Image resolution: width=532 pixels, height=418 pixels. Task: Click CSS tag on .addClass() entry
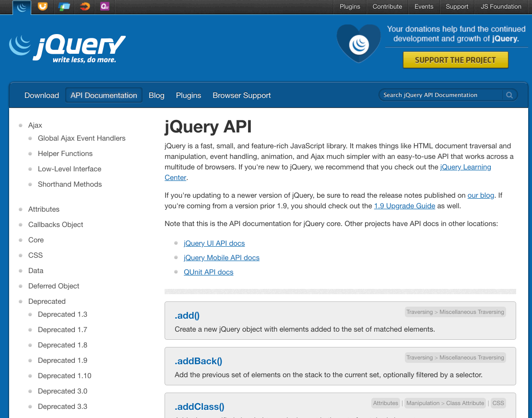pos(498,403)
